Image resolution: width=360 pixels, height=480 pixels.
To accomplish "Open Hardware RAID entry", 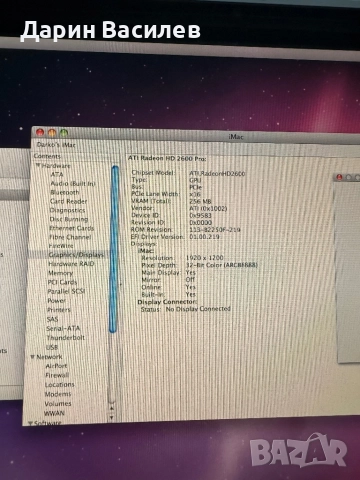I will (71, 264).
